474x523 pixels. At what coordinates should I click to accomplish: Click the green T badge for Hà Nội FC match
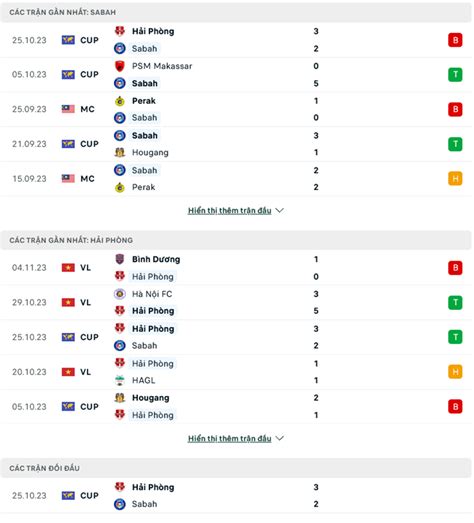pyautogui.click(x=455, y=303)
